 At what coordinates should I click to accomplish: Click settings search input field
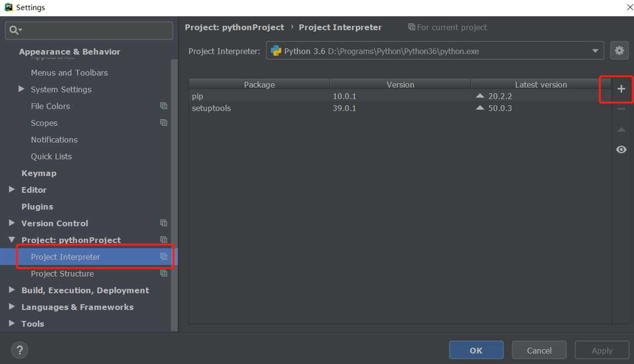(x=89, y=30)
